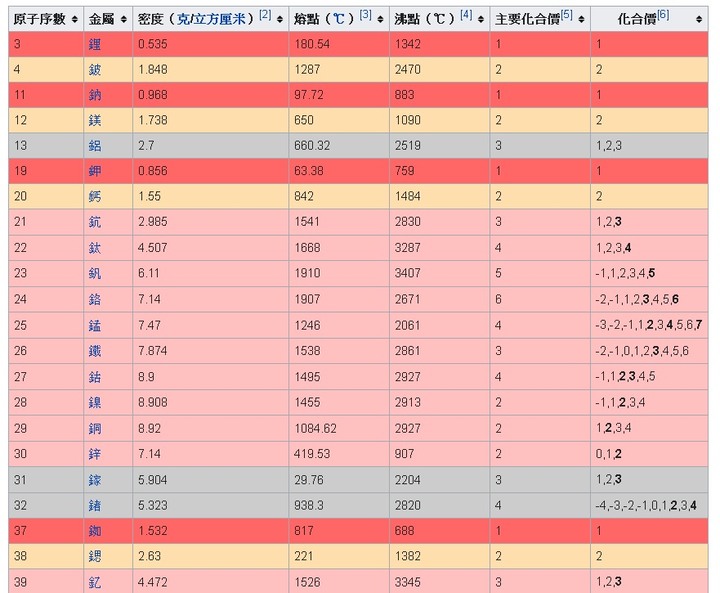Image resolution: width=720 pixels, height=593 pixels.
Task: Sort by 主要化合價 column sort arrows
Action: (582, 19)
